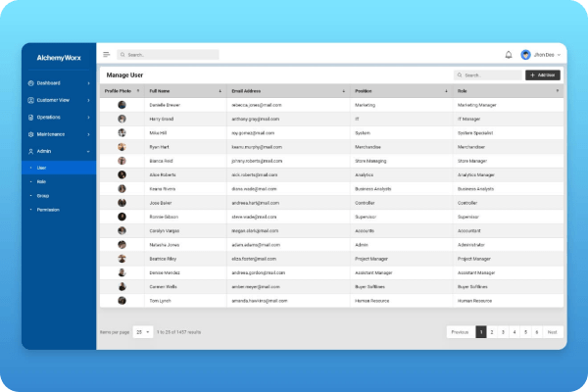The width and height of the screenshot is (588, 392).
Task: Open page 3 in pagination
Action: coord(503,332)
